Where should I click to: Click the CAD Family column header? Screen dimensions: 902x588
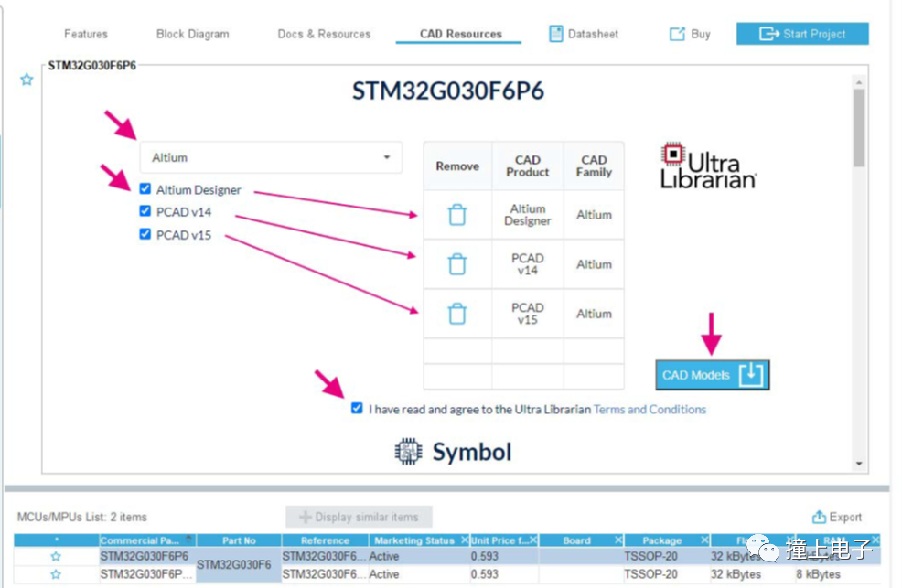[595, 166]
